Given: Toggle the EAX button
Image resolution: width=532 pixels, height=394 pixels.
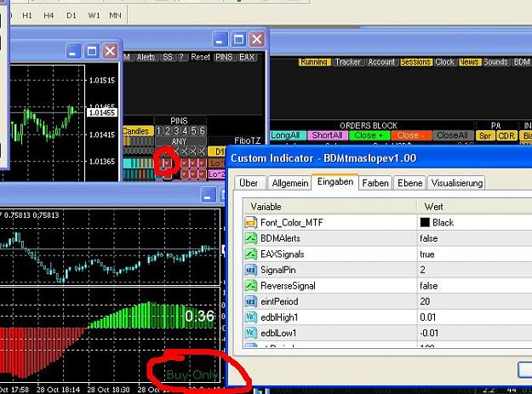Looking at the screenshot, I should click(247, 57).
